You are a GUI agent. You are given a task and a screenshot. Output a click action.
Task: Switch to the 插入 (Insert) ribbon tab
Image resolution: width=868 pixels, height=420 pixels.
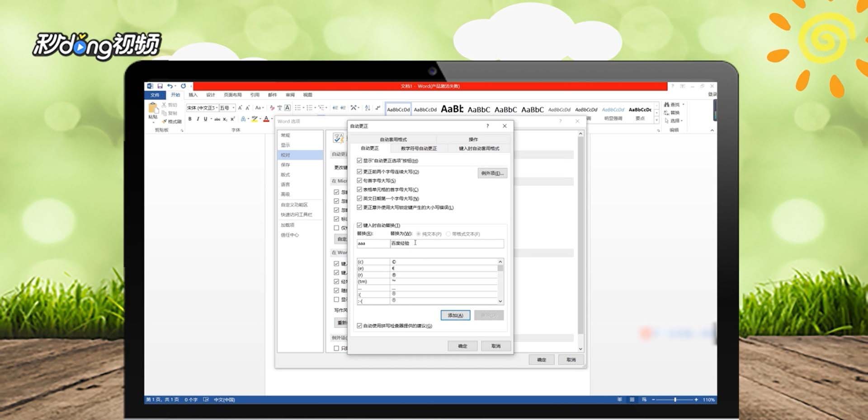coord(193,95)
